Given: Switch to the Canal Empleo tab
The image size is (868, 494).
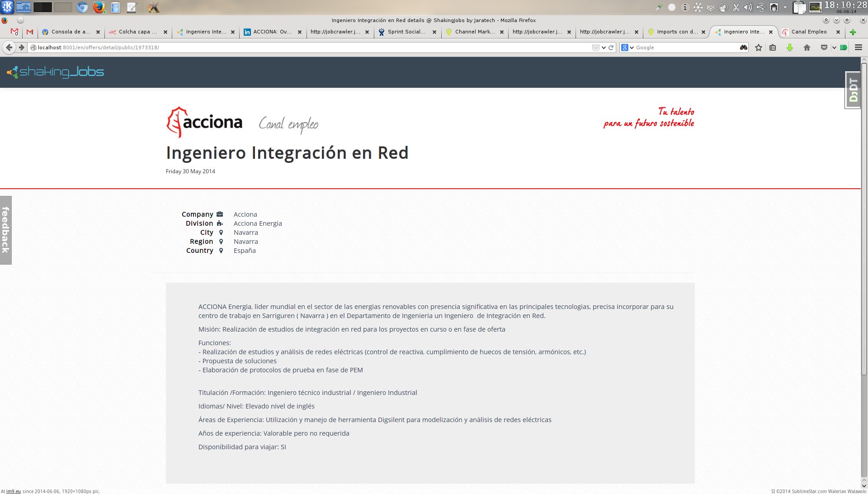Looking at the screenshot, I should (809, 32).
